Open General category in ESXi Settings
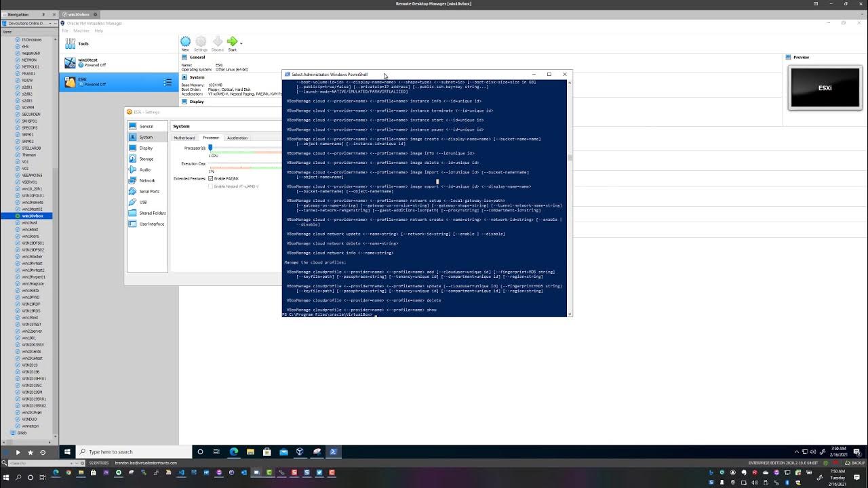 click(x=146, y=126)
